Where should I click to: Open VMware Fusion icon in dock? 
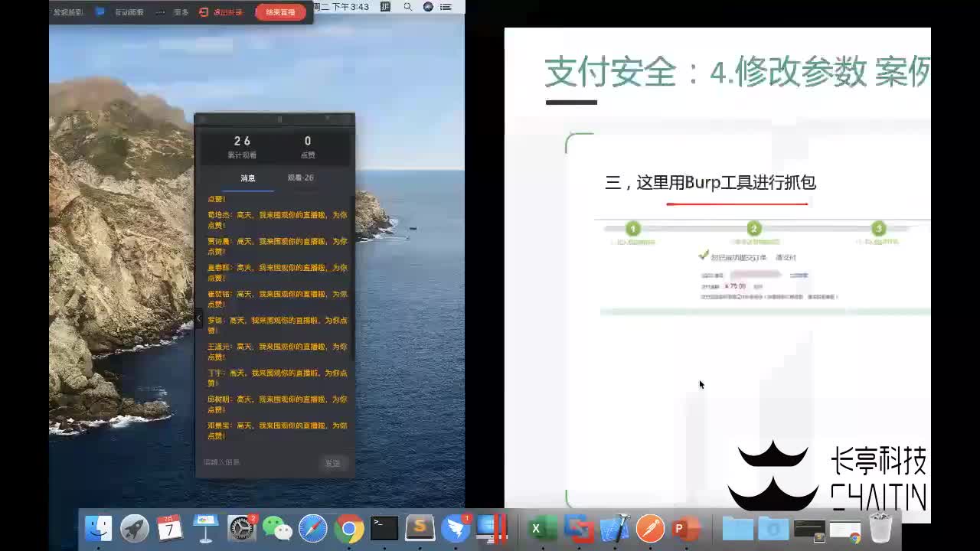pos(579,528)
